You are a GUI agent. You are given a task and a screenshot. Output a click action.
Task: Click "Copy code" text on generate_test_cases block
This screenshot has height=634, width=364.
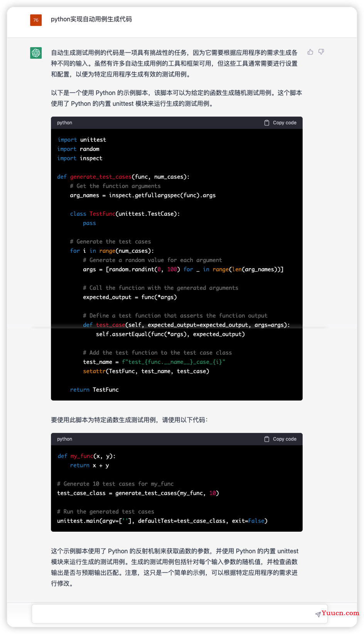click(285, 123)
